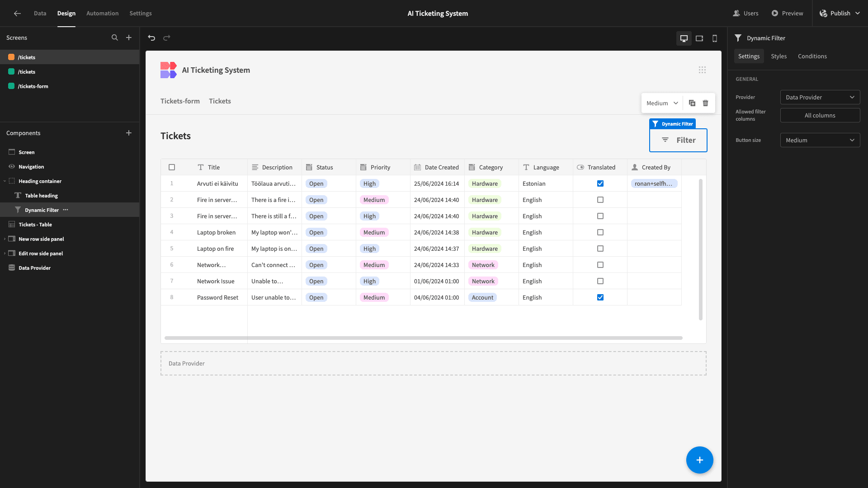Click the table horizontal scrollbar
This screenshot has height=488, width=868.
coord(424,338)
